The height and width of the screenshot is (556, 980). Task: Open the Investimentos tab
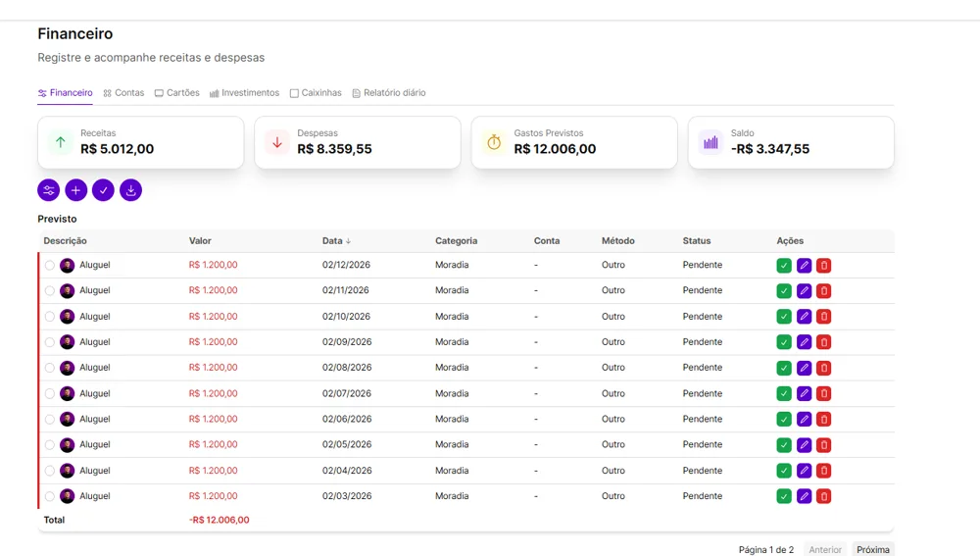coord(244,92)
